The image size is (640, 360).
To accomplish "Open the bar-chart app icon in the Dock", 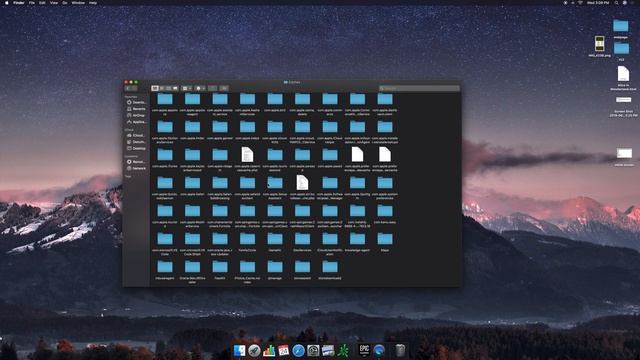I will (269, 350).
